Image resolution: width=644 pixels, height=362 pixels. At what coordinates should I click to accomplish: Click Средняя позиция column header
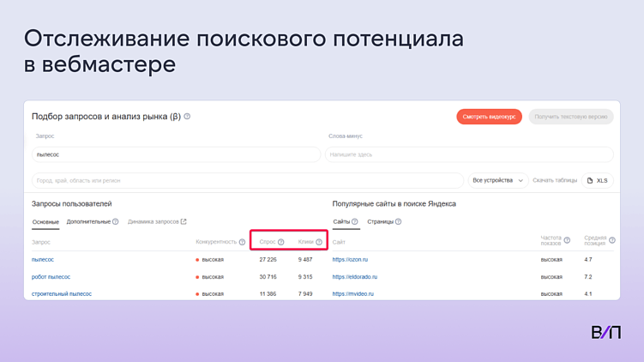595,240
